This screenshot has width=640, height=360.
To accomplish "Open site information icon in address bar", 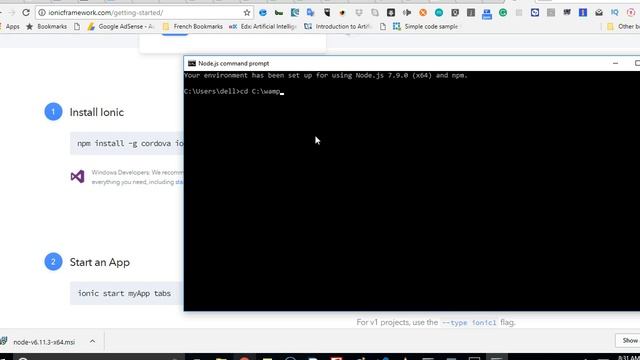I will tap(42, 13).
